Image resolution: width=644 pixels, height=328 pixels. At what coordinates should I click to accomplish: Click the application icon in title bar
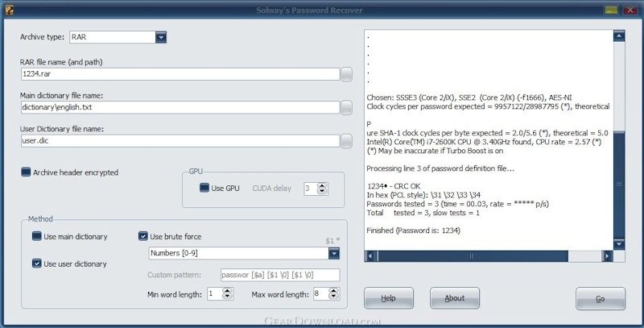(x=9, y=9)
